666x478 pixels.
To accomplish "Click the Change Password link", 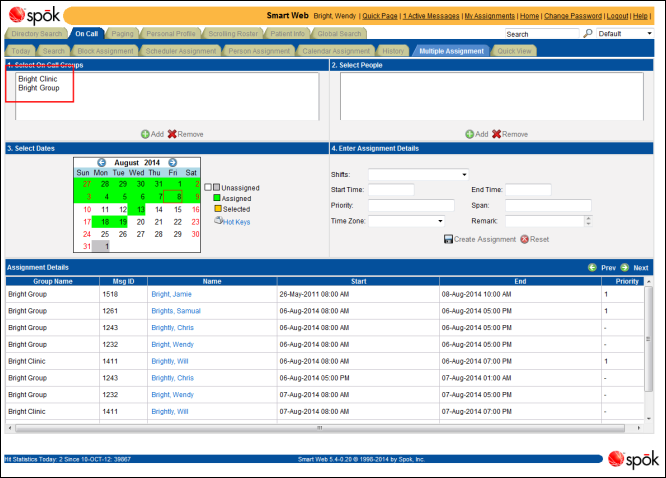I will [573, 16].
